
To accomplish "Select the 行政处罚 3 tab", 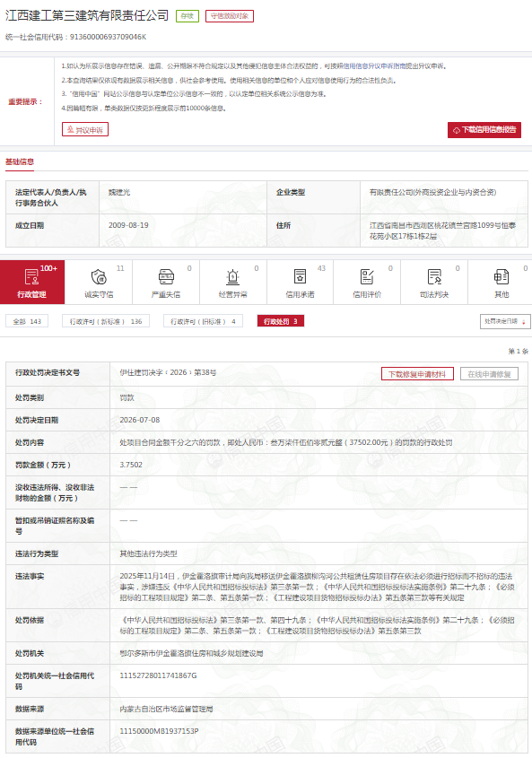I will (x=281, y=321).
